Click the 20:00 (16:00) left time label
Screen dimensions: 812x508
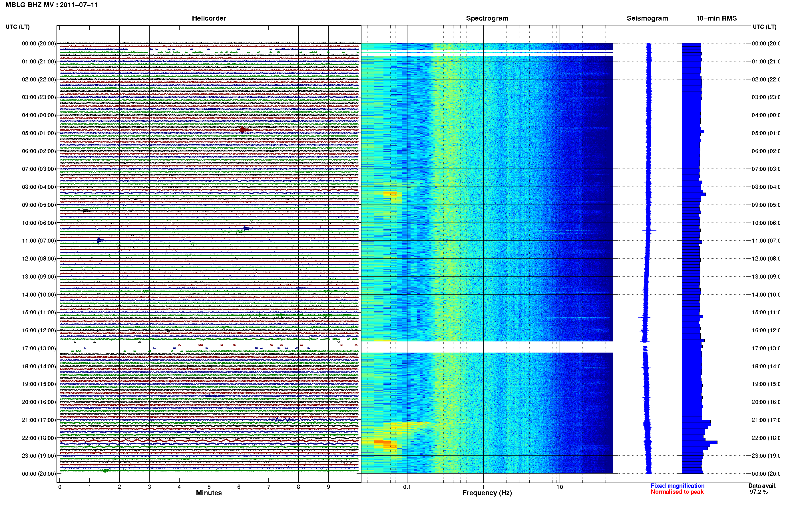(39, 402)
